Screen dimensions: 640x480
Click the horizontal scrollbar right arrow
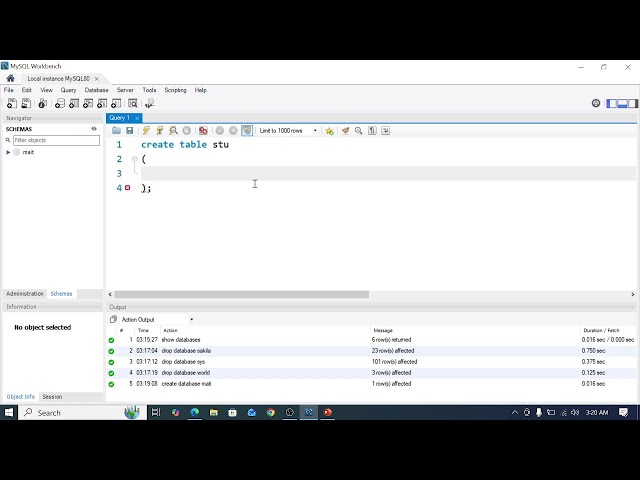[633, 294]
